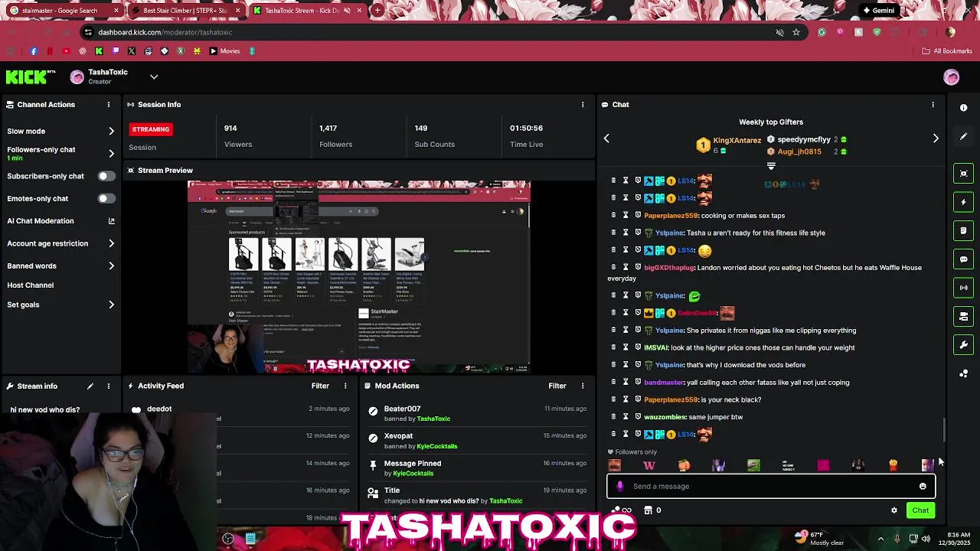Switch to Best Stair Climber STEPR tab
Image resolution: width=980 pixels, height=551 pixels.
(186, 11)
